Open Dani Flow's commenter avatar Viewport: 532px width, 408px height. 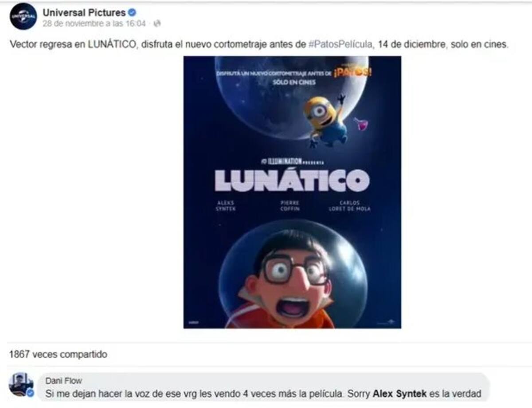pyautogui.click(x=21, y=384)
